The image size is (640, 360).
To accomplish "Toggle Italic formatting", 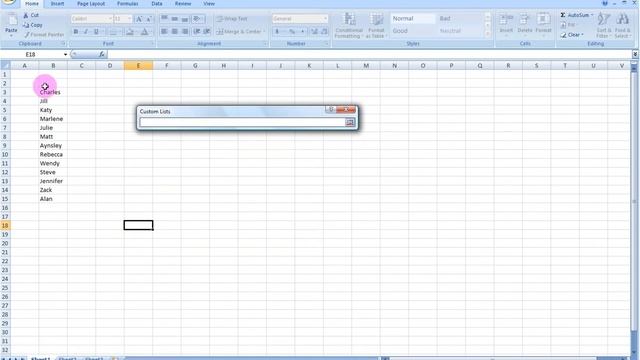I will [x=86, y=31].
